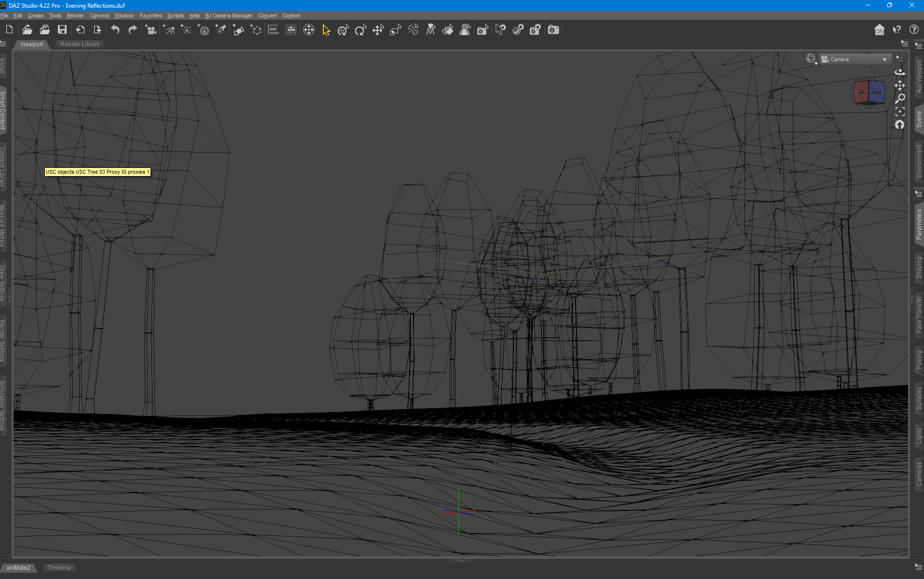Redo the action via toolbar arrow
This screenshot has width=924, height=579.
133,30
